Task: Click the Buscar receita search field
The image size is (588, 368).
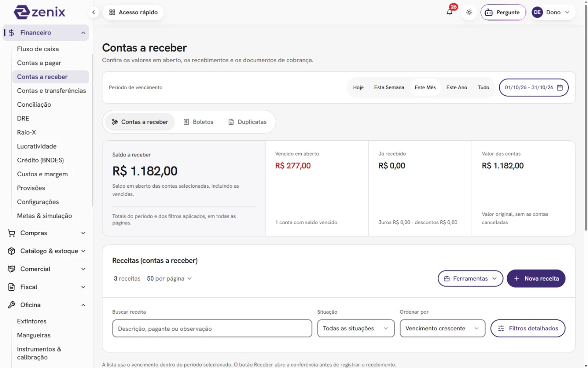Action: tap(212, 328)
